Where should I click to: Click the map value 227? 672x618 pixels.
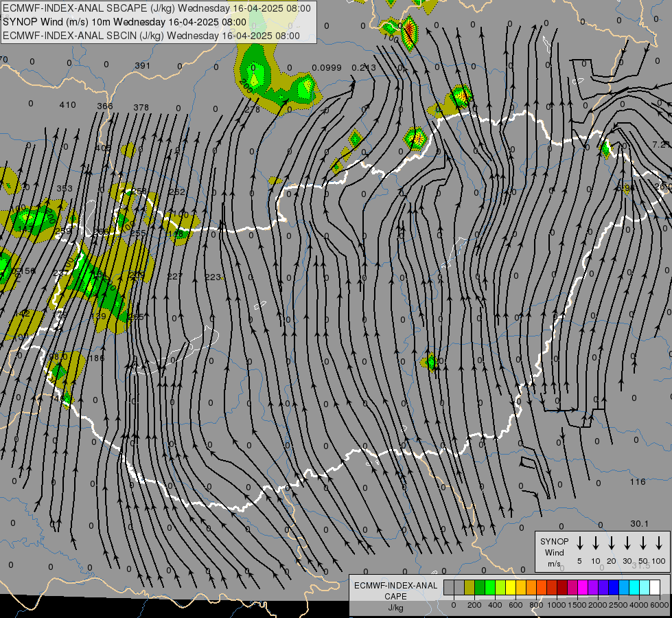(175, 276)
